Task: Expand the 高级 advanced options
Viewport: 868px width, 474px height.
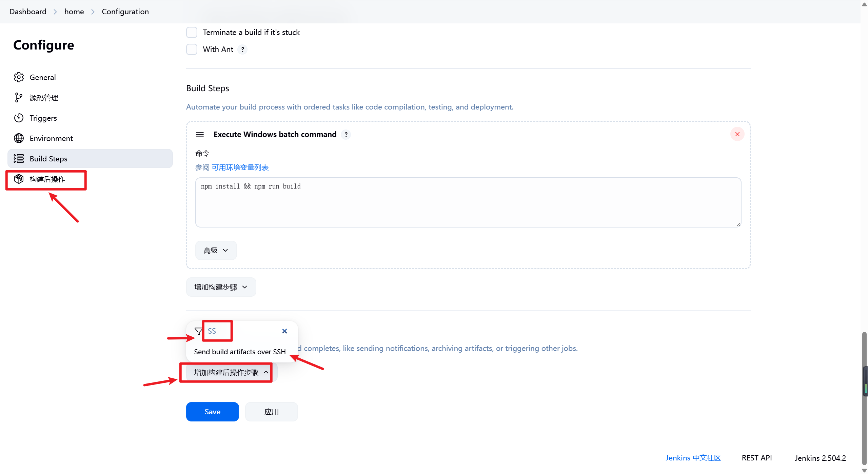Action: (x=216, y=251)
